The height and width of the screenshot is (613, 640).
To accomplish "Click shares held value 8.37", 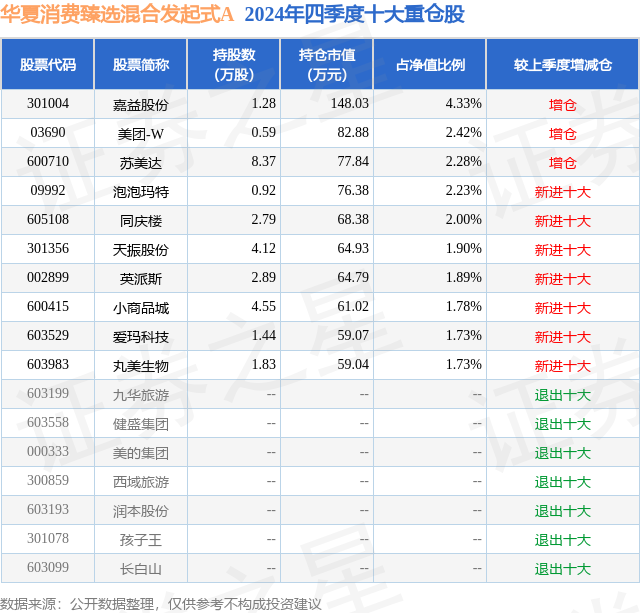I will [263, 162].
